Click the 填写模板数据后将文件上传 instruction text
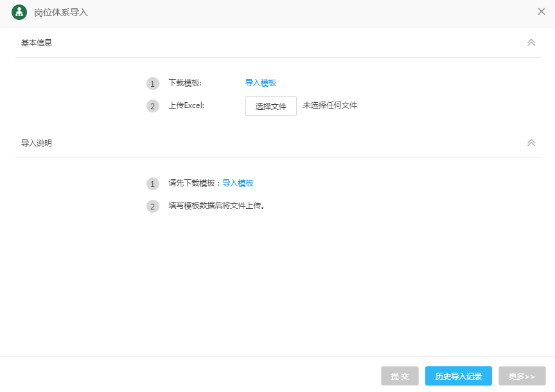555x392 pixels. [216, 206]
